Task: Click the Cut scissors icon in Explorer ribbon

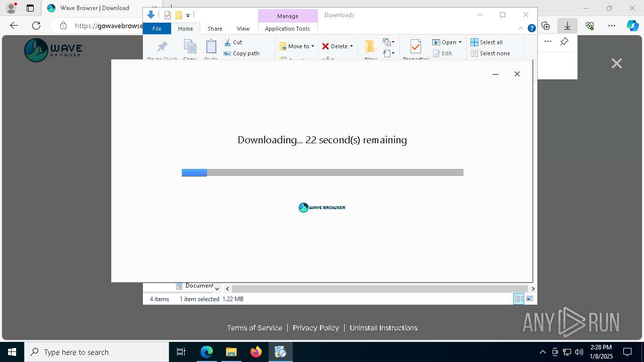Action: [x=227, y=42]
